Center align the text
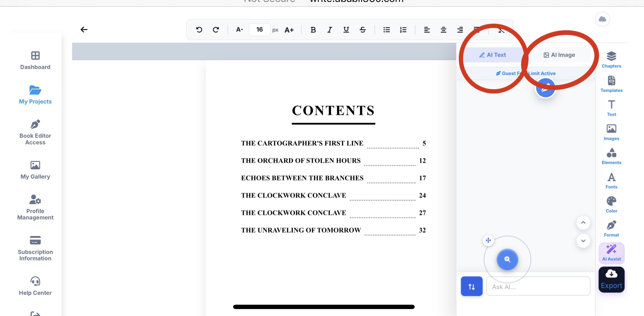This screenshot has height=316, width=644. (x=443, y=30)
